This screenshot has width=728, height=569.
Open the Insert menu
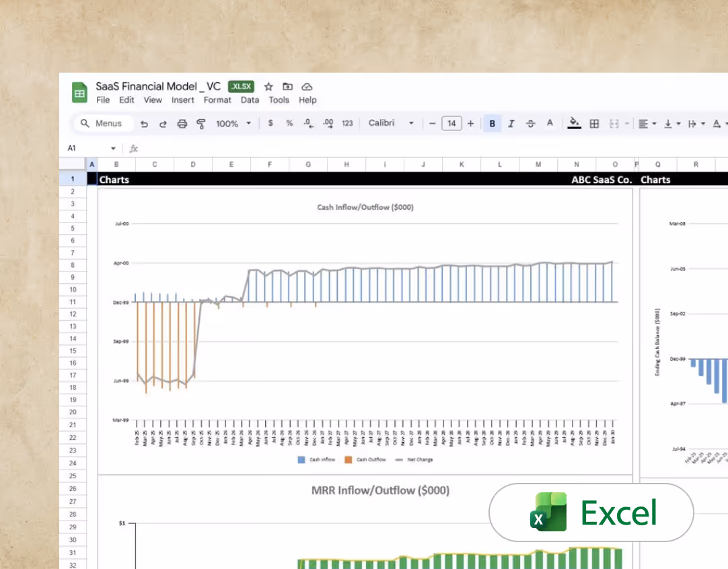tap(182, 100)
